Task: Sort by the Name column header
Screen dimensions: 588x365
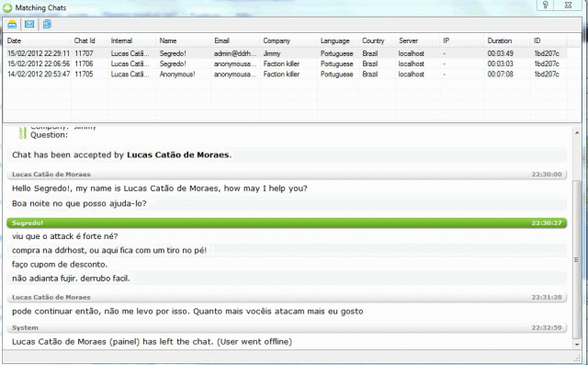Action: point(168,40)
